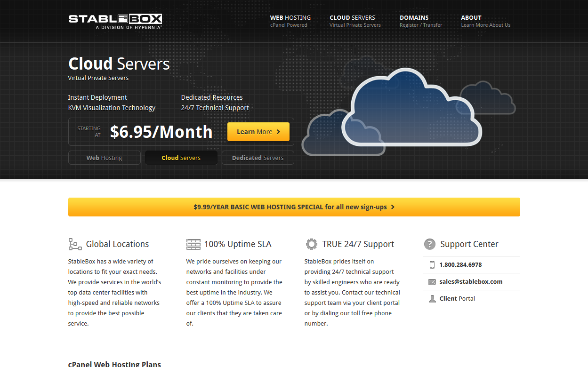Open the Web Hosting navigation menu
Screen dimensions: 588x367
point(290,21)
